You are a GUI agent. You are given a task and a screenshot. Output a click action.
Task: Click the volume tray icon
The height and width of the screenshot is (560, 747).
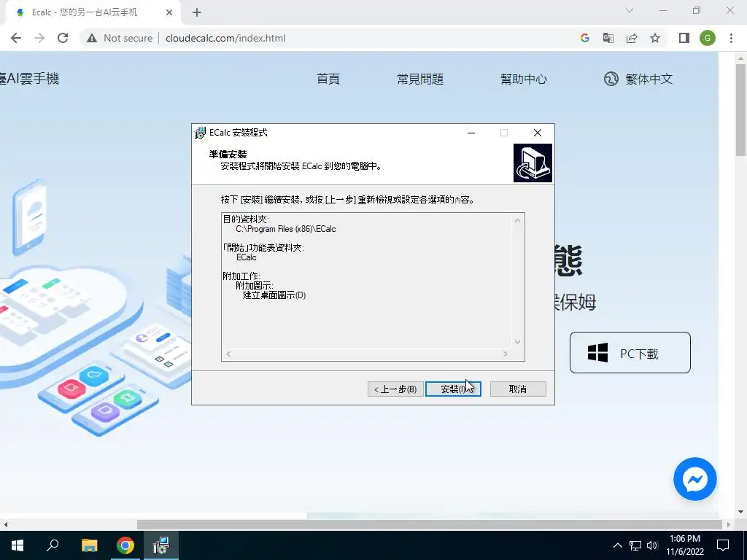[652, 545]
